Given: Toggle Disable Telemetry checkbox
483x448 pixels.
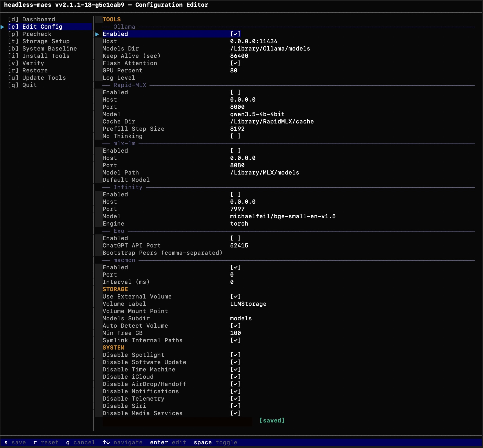Looking at the screenshot, I should click(x=235, y=399).
